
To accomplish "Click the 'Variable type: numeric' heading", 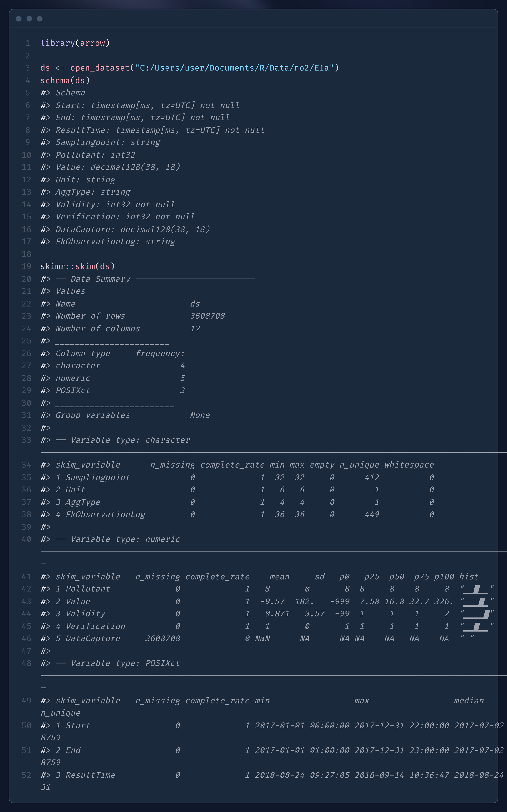I will pos(125,539).
